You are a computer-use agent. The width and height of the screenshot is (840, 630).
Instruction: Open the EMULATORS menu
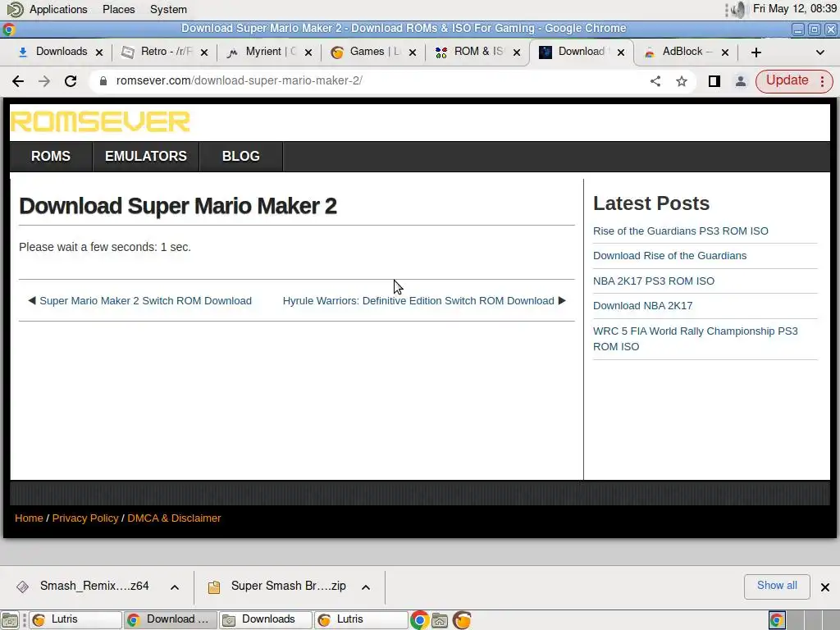146,156
